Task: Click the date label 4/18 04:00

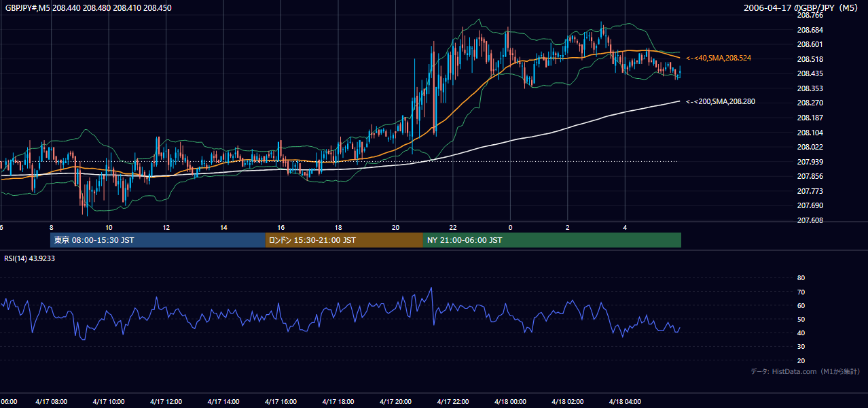Action: [x=625, y=402]
